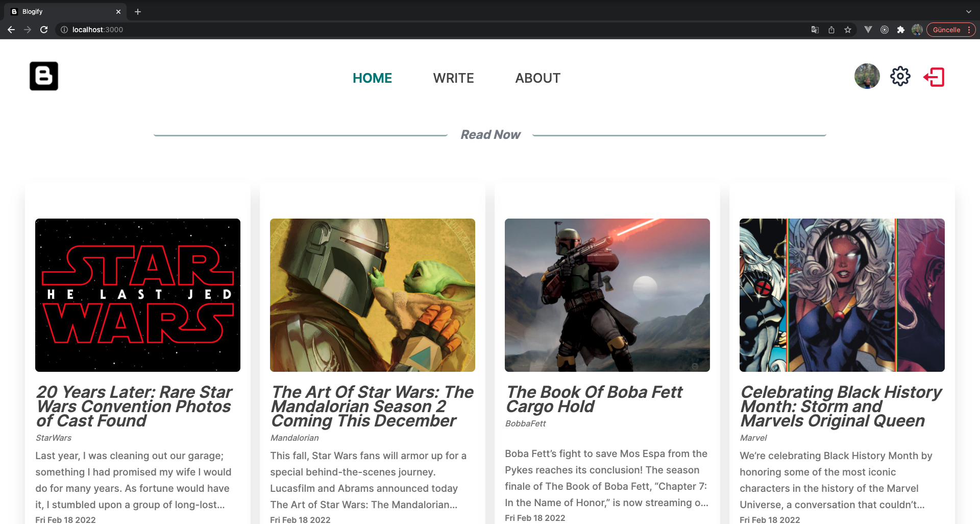Click the translate page icon
Image resolution: width=980 pixels, height=524 pixels.
(x=815, y=30)
